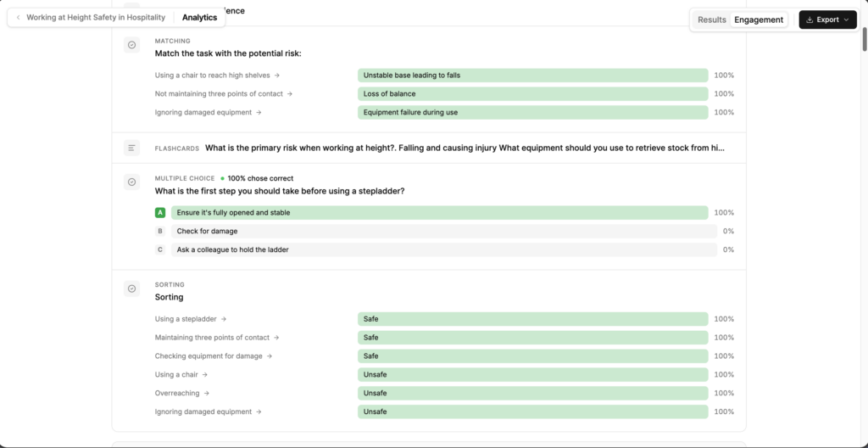The image size is (868, 448).
Task: Click the Analytics breadcrumb label
Action: tap(200, 18)
